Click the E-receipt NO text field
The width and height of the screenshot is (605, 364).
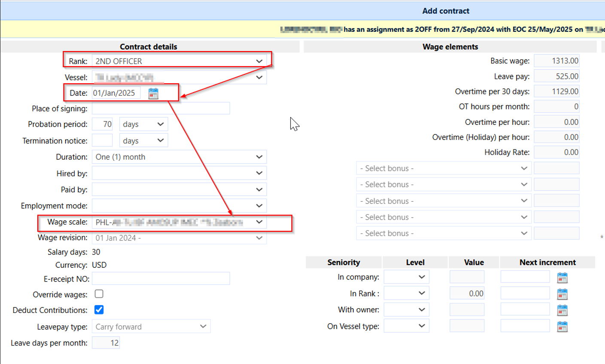pos(161,279)
